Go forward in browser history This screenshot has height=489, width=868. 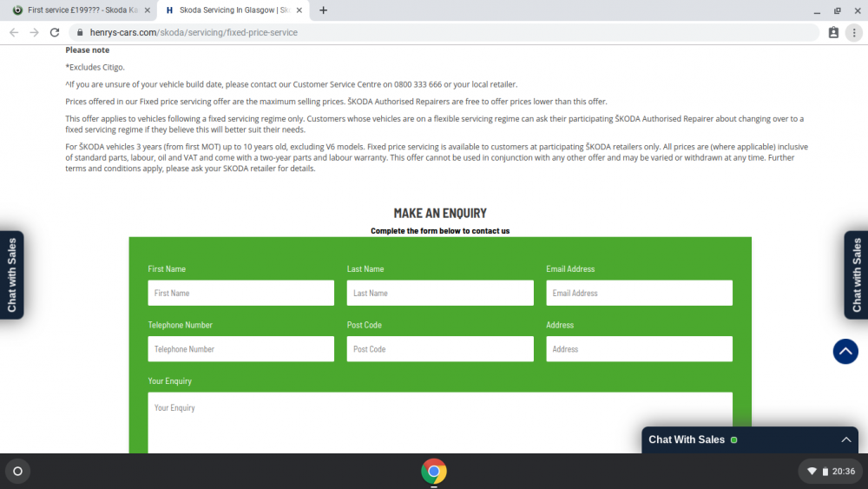[35, 33]
